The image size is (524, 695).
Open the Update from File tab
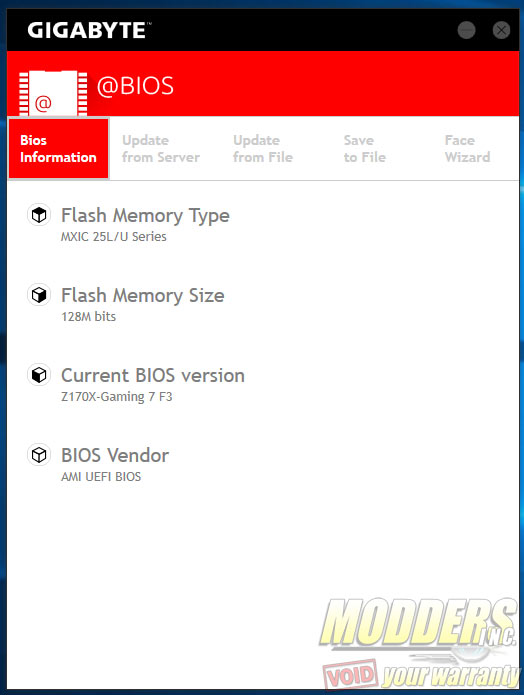tap(263, 148)
